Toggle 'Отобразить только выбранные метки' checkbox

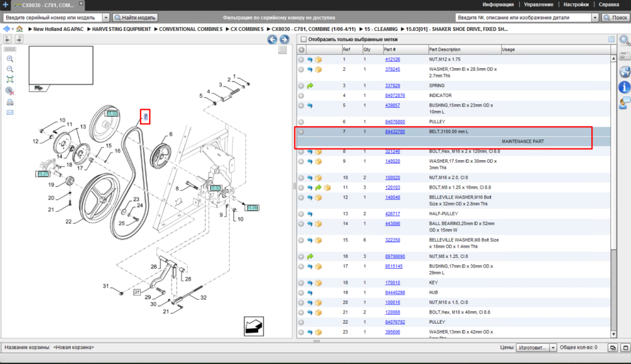pyautogui.click(x=304, y=39)
